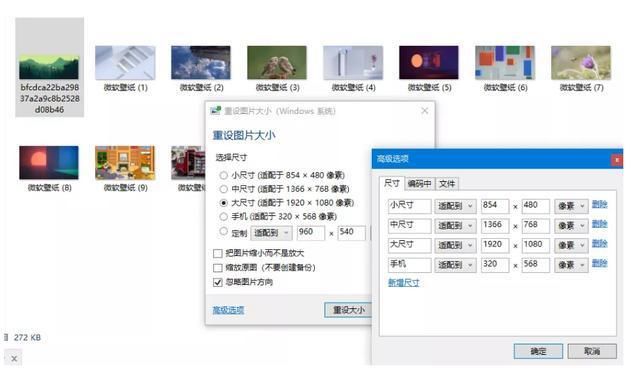The image size is (640, 384).
Task: Click 删除 link for 大尺寸 row
Action: 599,244
